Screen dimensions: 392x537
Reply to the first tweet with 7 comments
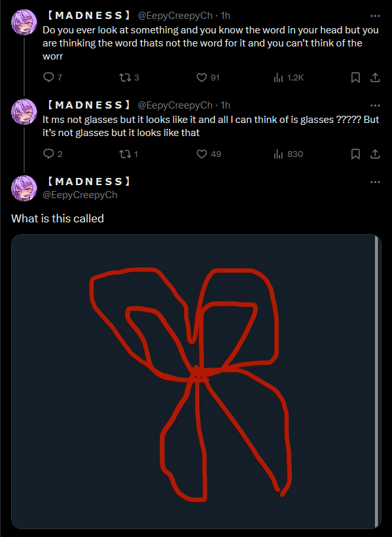pyautogui.click(x=52, y=77)
